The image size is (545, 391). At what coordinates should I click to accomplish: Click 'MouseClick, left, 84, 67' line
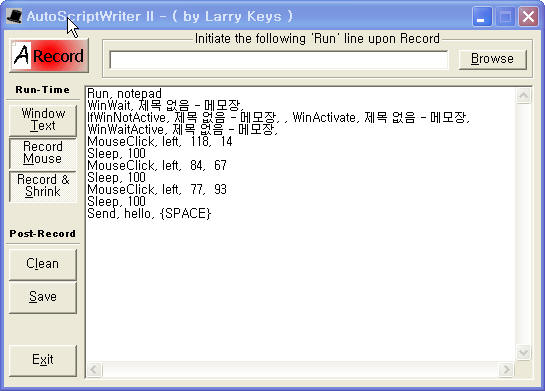157,165
